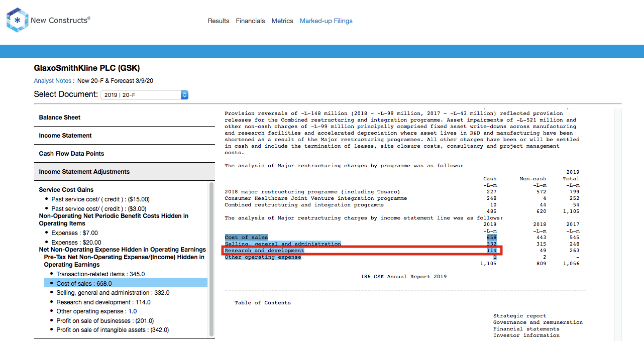The height and width of the screenshot is (341, 644).
Task: Select Research and development : 114.0 item
Action: point(103,302)
